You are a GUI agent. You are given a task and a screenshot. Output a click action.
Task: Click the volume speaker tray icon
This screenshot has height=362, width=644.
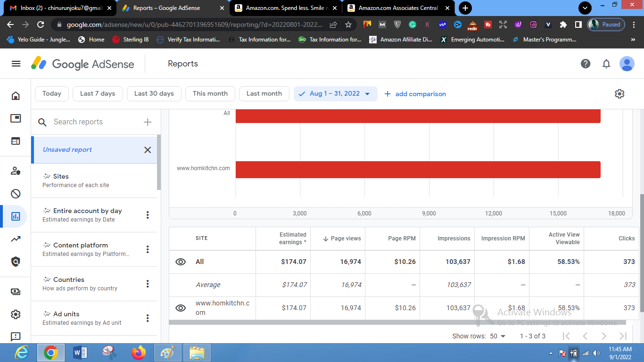tap(596, 353)
